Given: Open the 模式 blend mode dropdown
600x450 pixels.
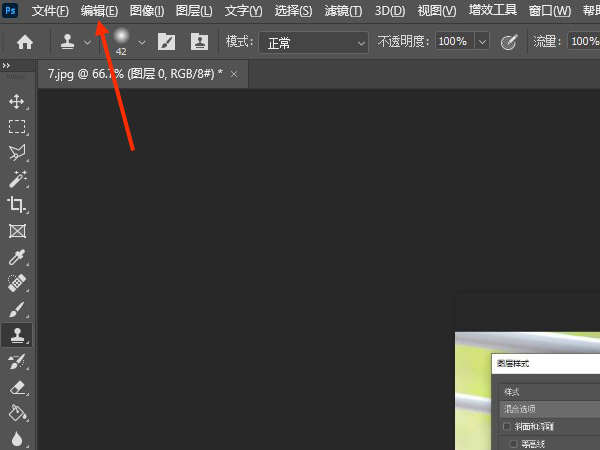Looking at the screenshot, I should point(313,42).
